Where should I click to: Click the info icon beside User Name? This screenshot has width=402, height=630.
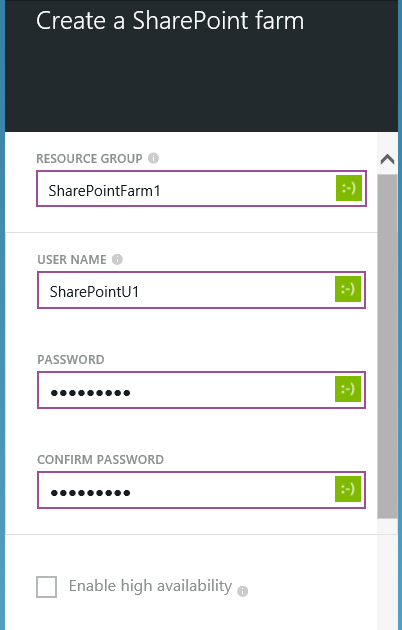click(117, 259)
